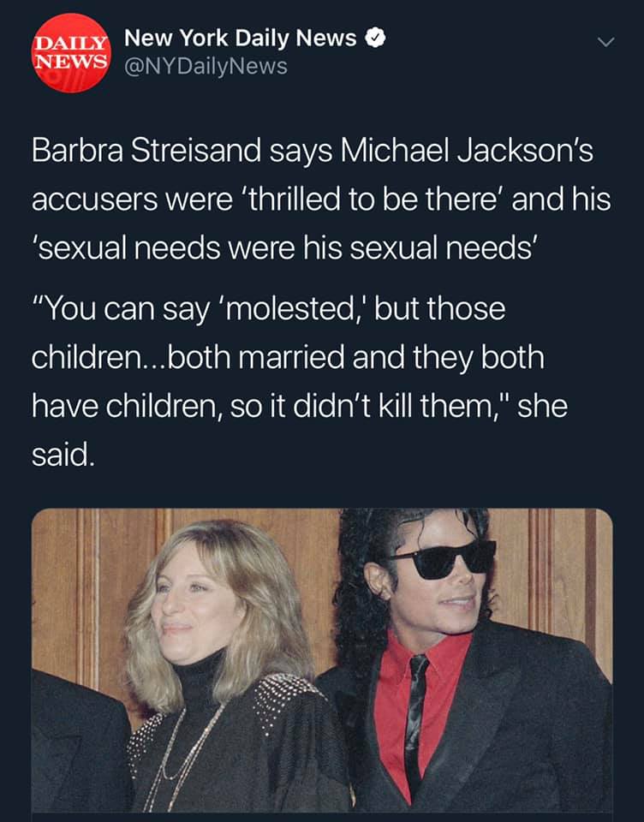Click the words 'Michael Jackson's' in headline
644x822 pixels.
[x=467, y=151]
